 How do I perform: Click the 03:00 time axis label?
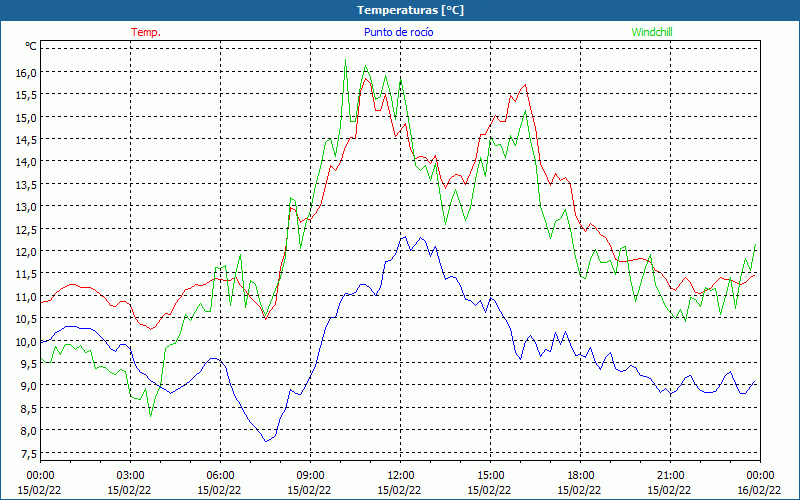pyautogui.click(x=130, y=476)
